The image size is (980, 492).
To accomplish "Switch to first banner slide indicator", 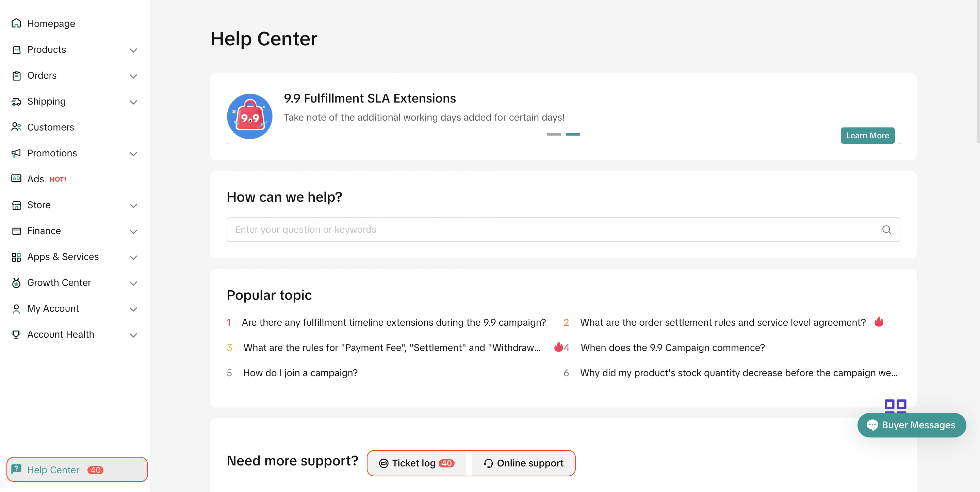I will point(554,134).
